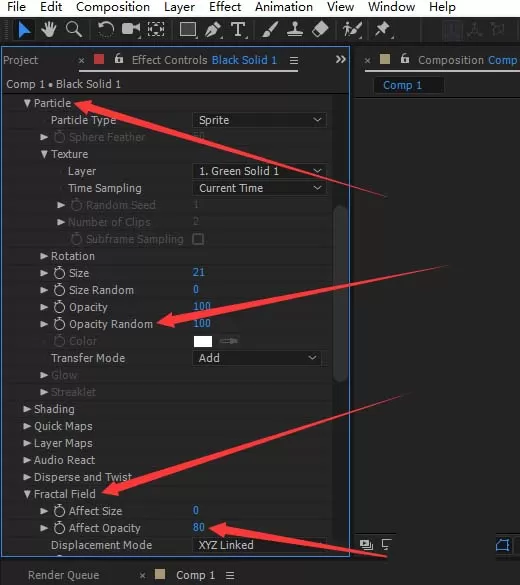Expand the Quick Maps group

coord(27,426)
